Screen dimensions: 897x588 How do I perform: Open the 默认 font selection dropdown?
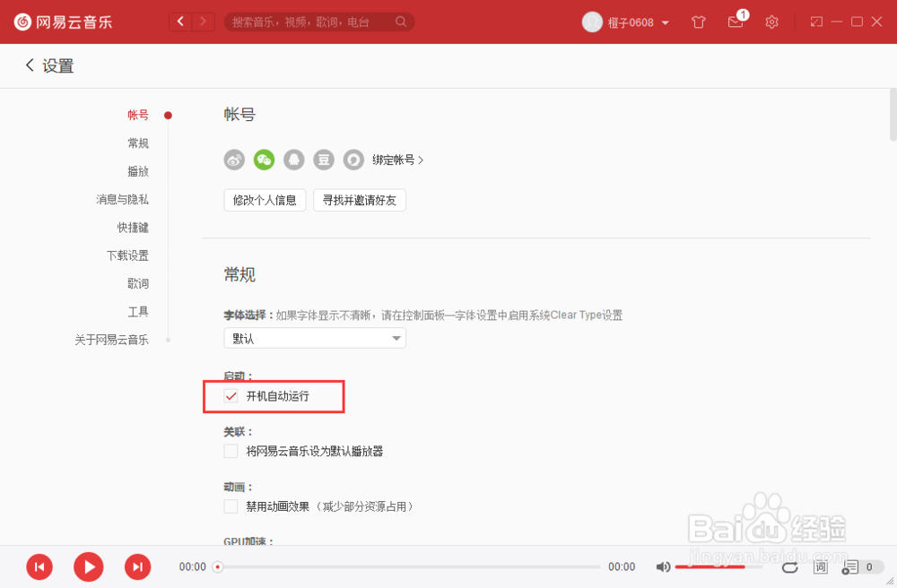pos(315,338)
